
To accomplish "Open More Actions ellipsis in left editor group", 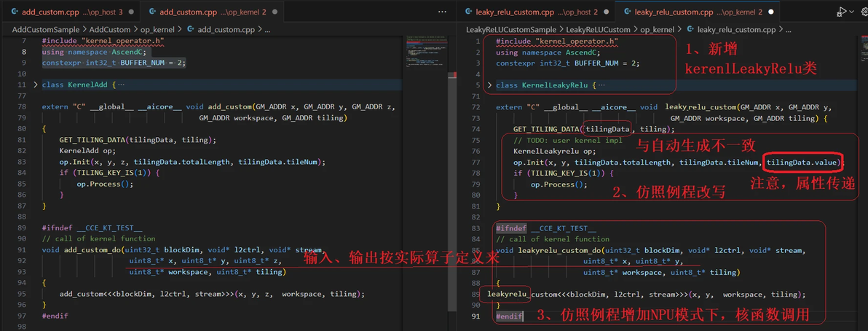I will tap(442, 12).
